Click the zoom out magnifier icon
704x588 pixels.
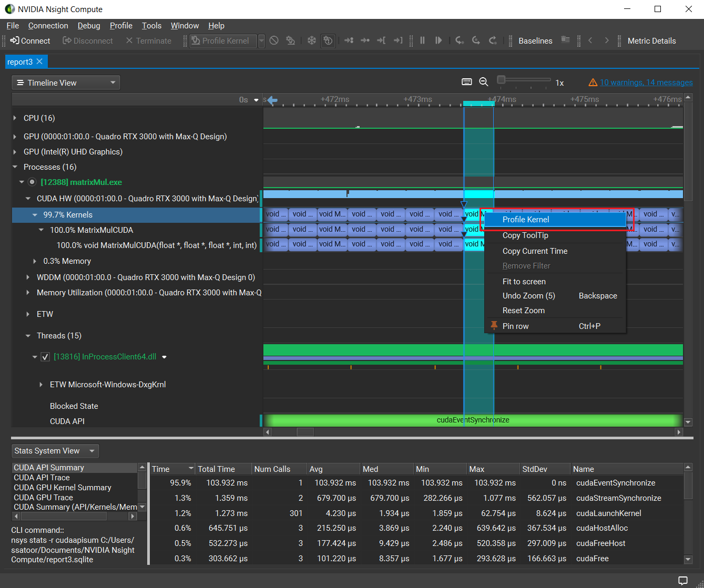pyautogui.click(x=484, y=82)
